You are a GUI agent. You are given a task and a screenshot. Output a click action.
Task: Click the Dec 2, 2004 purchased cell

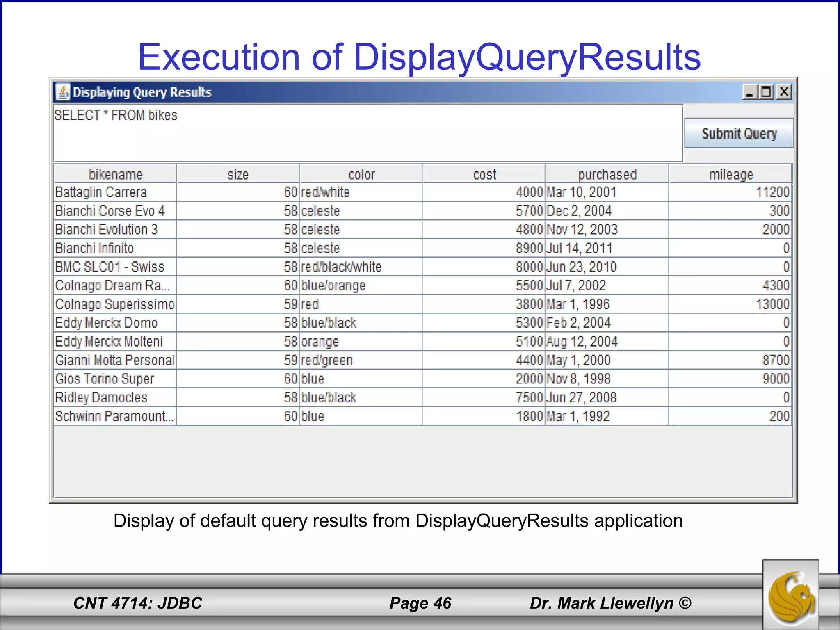[607, 211]
